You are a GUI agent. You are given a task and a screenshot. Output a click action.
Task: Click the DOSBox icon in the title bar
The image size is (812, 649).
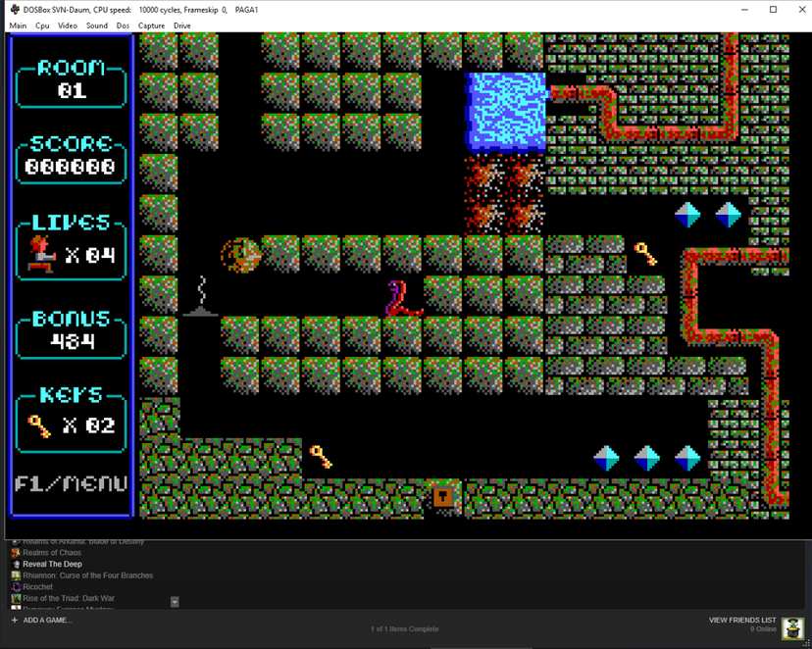tap(15, 10)
